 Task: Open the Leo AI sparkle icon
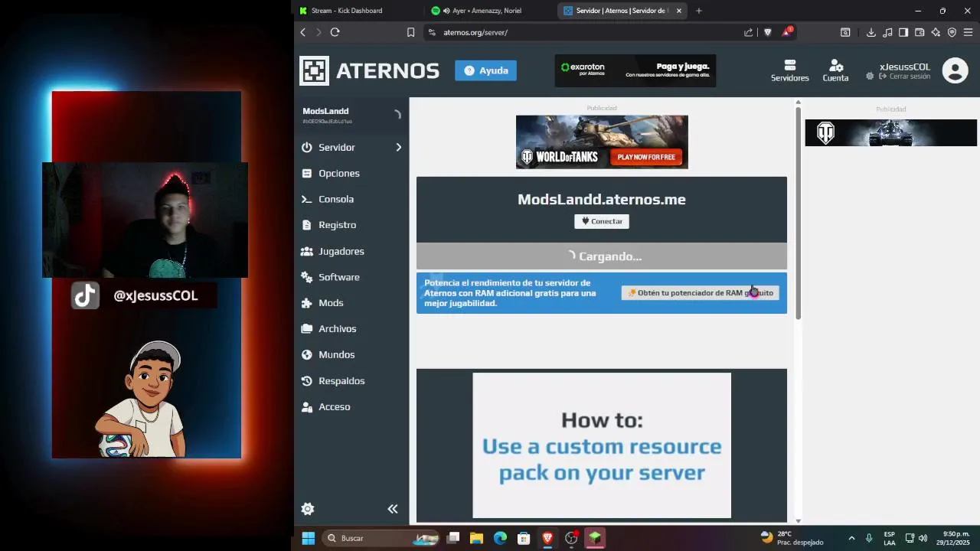click(x=936, y=32)
